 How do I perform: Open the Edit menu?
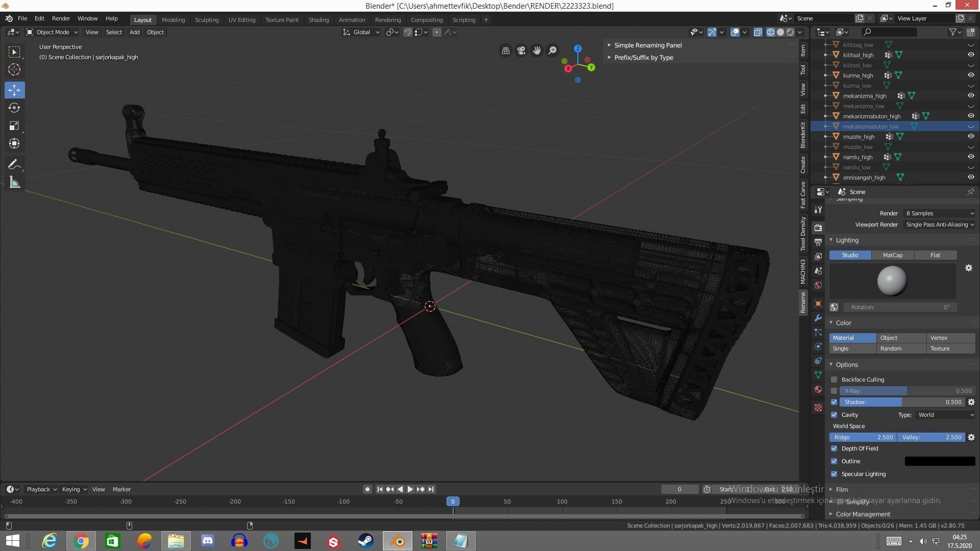point(39,18)
